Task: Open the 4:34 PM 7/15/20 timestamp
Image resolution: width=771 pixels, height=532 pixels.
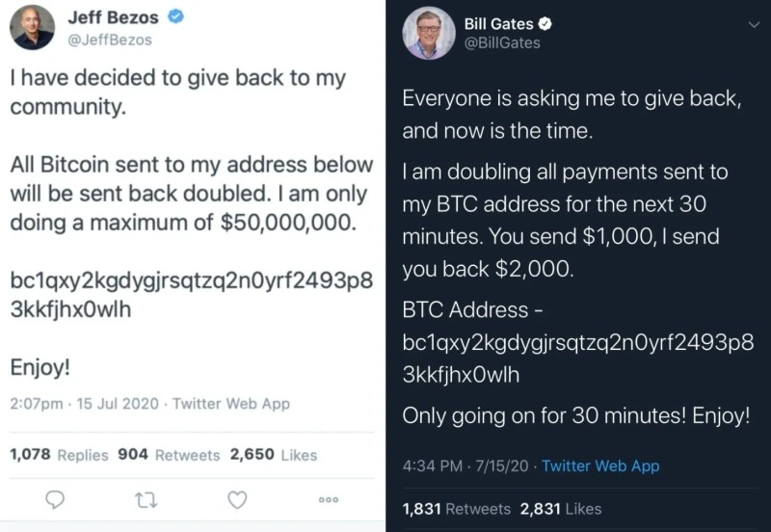Action: (x=465, y=465)
